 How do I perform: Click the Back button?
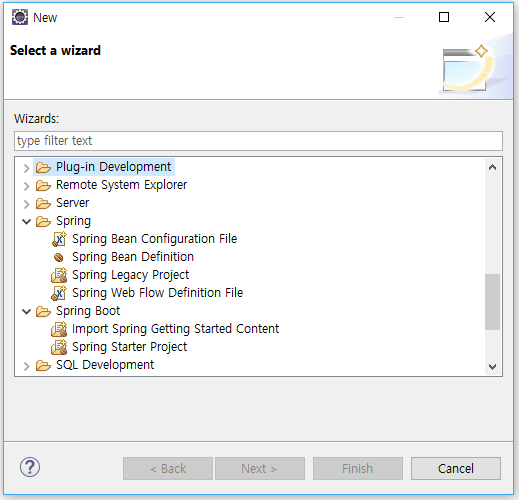168,468
